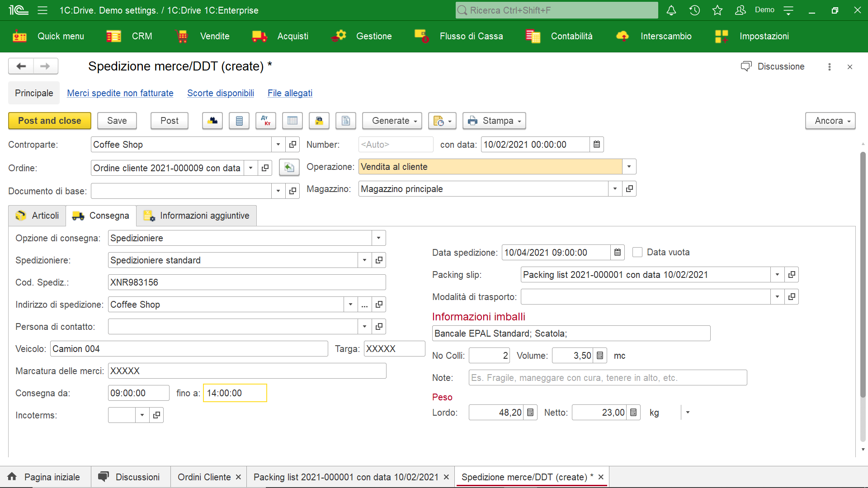Switch to the Articoli tab
868x488 pixels.
[44, 216]
